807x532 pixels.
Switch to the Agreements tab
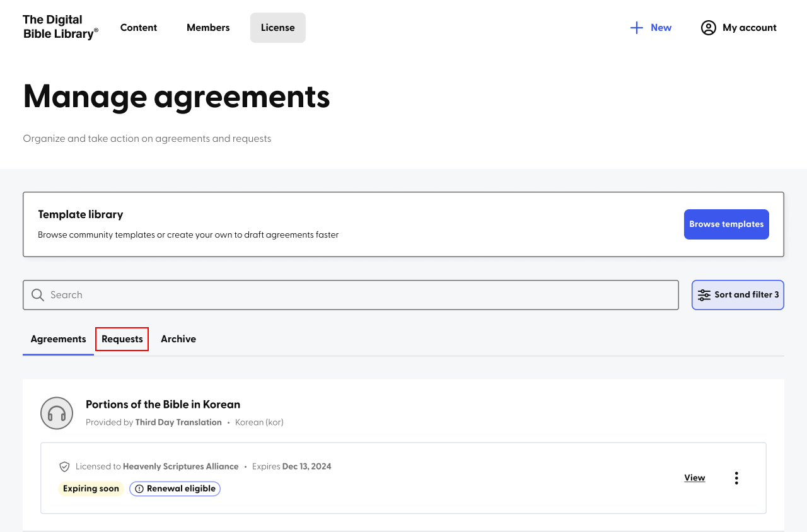(58, 339)
